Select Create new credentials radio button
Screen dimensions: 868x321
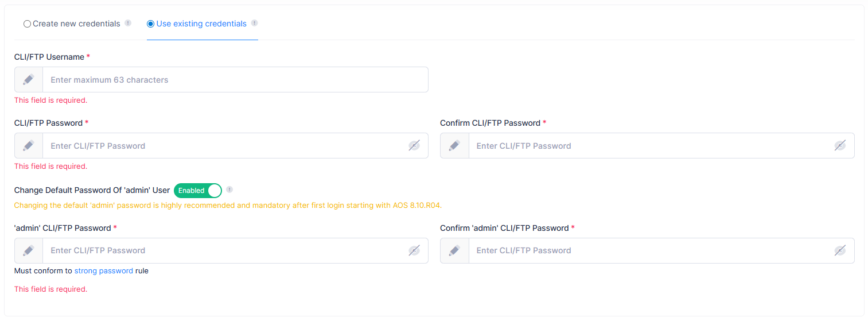click(x=27, y=24)
